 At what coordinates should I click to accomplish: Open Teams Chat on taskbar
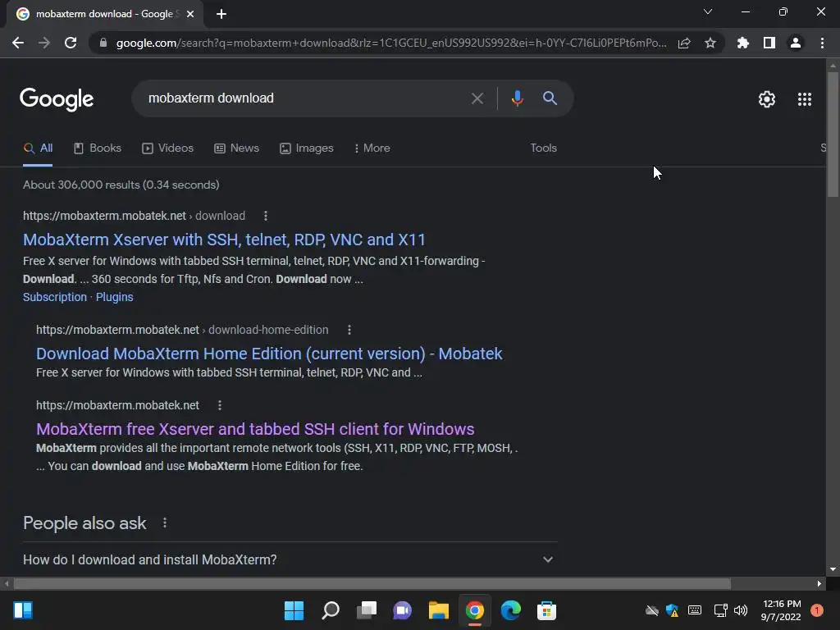click(402, 610)
